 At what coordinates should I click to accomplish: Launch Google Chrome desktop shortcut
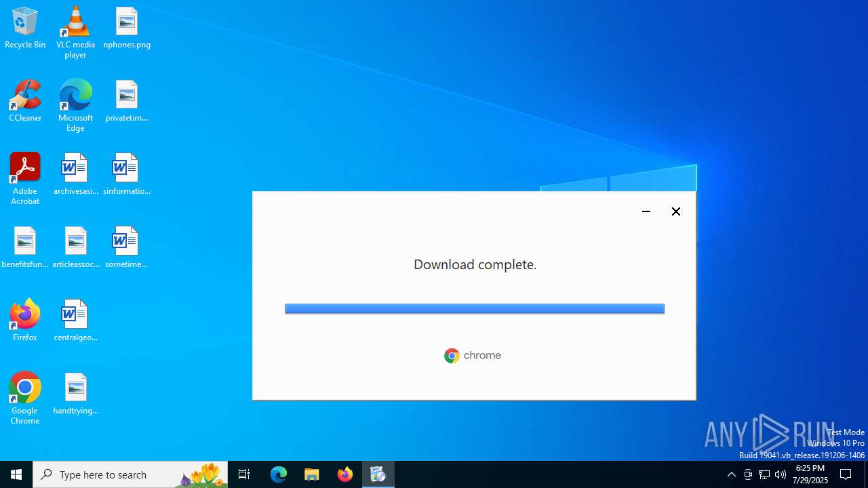click(x=25, y=399)
